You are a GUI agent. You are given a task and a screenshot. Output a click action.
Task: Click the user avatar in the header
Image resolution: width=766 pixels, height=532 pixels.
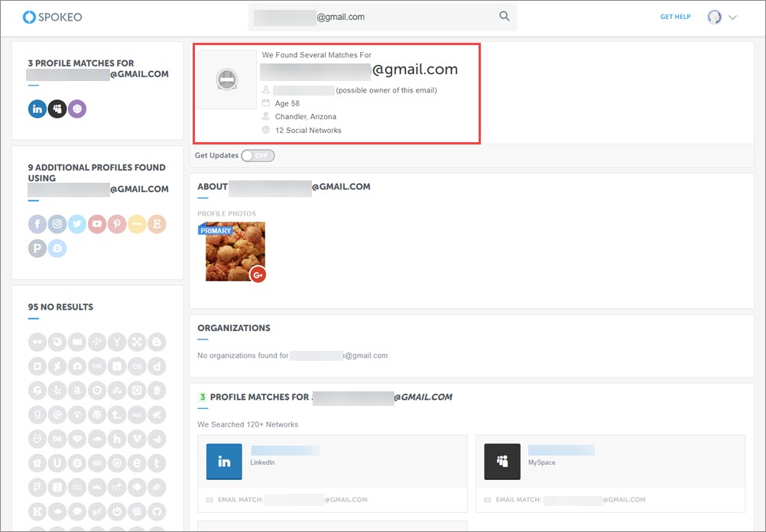pos(714,17)
